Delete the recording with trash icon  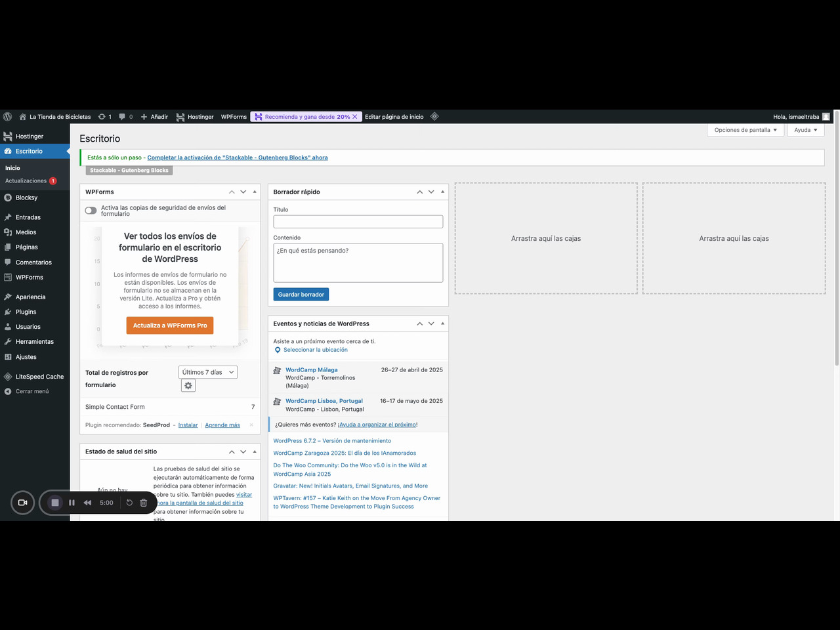click(144, 503)
